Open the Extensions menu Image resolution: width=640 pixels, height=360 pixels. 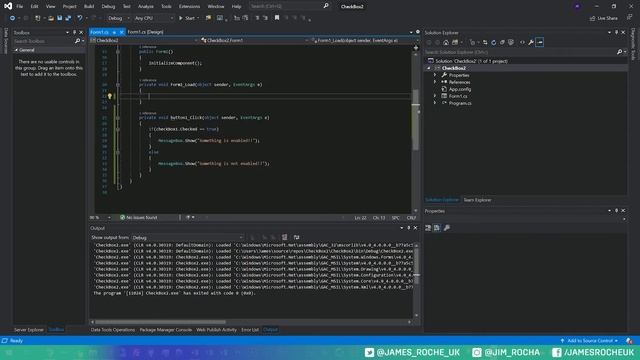point(189,7)
